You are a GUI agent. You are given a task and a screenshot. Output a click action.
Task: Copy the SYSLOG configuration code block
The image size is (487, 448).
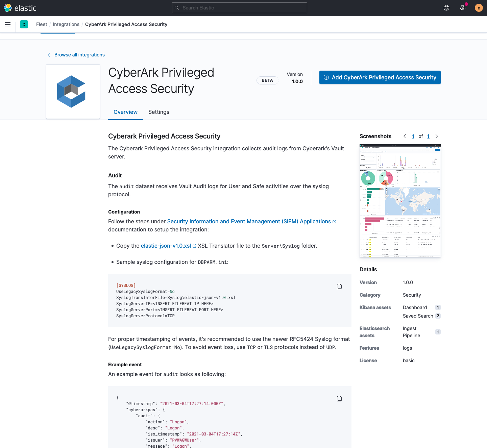click(339, 287)
